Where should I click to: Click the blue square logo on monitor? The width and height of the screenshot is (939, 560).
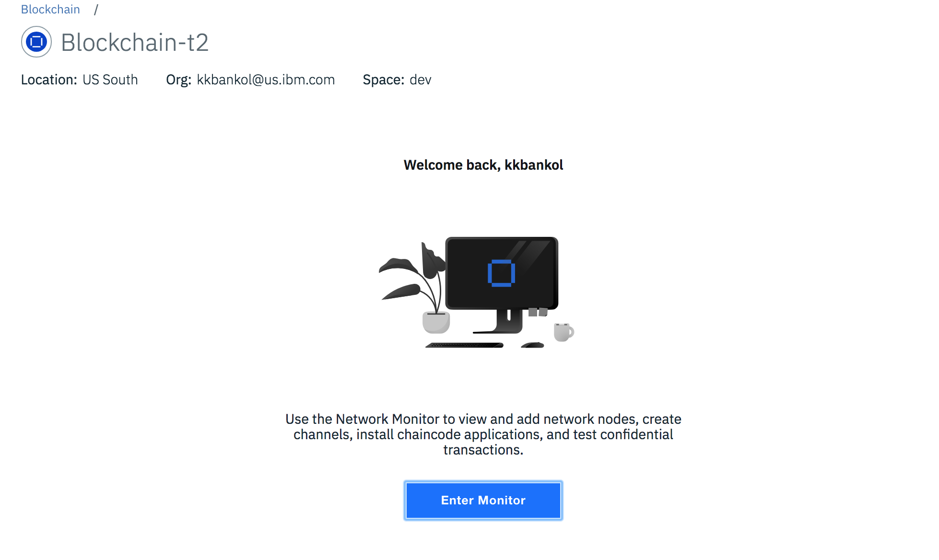(x=501, y=273)
